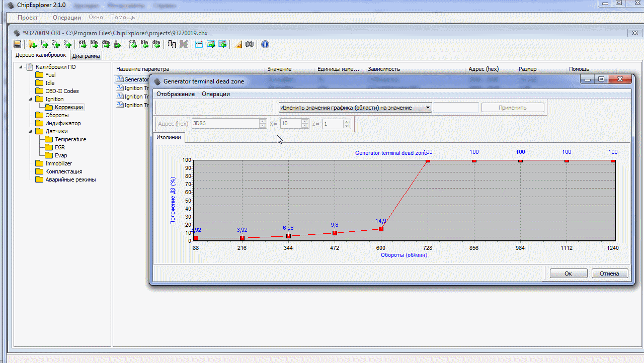This screenshot has width=644, height=363.
Task: Open the blue info icon in toolbar
Action: [265, 44]
